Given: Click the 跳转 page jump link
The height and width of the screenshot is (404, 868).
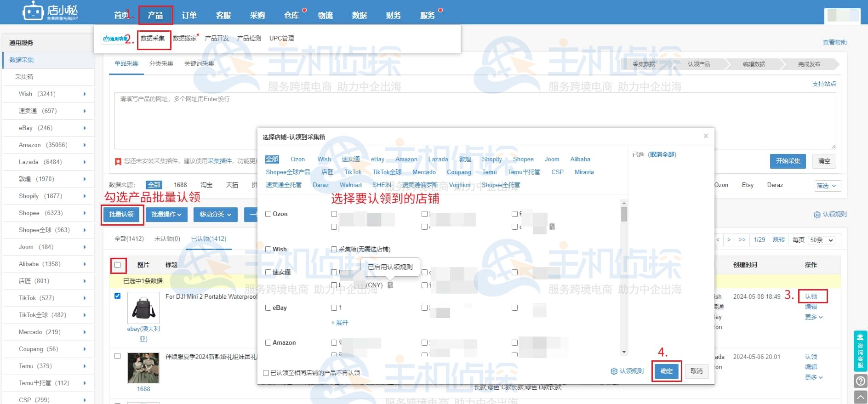Looking at the screenshot, I should [x=779, y=240].
